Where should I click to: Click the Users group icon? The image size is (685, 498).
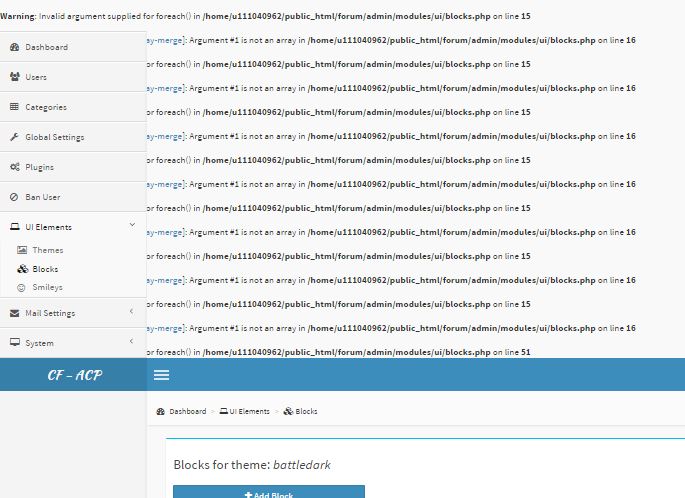(x=15, y=77)
